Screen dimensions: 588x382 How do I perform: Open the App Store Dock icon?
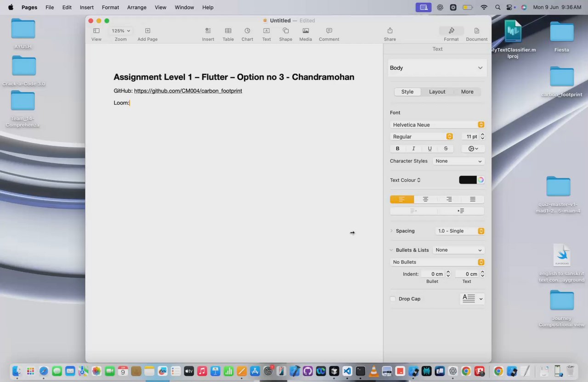(x=255, y=371)
